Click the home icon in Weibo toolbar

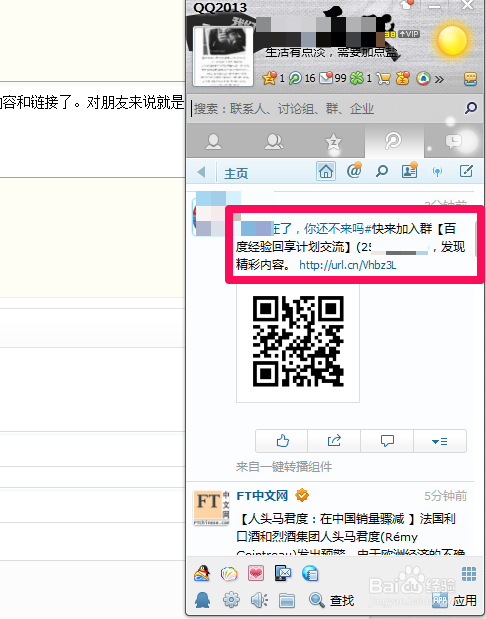pyautogui.click(x=326, y=171)
